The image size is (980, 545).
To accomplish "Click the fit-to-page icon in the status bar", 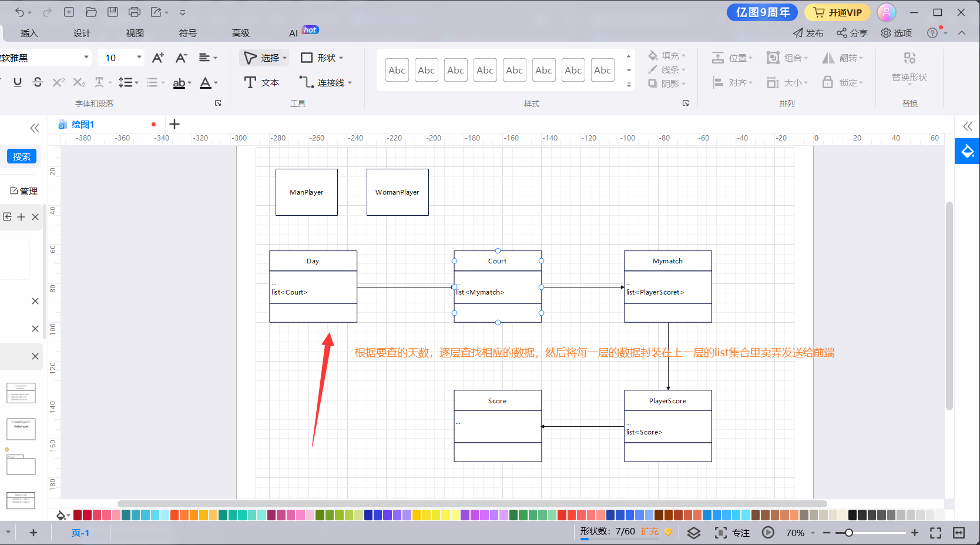I will pos(936,533).
